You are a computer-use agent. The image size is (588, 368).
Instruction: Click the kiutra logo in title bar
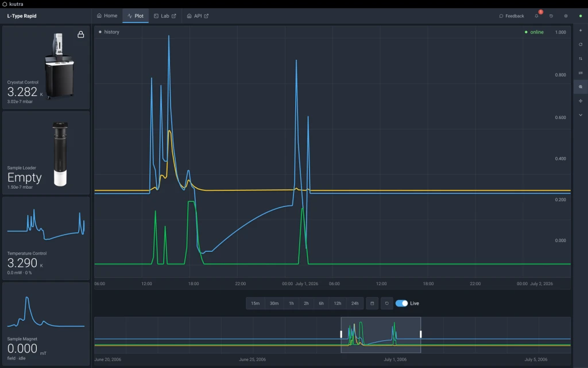coord(13,4)
